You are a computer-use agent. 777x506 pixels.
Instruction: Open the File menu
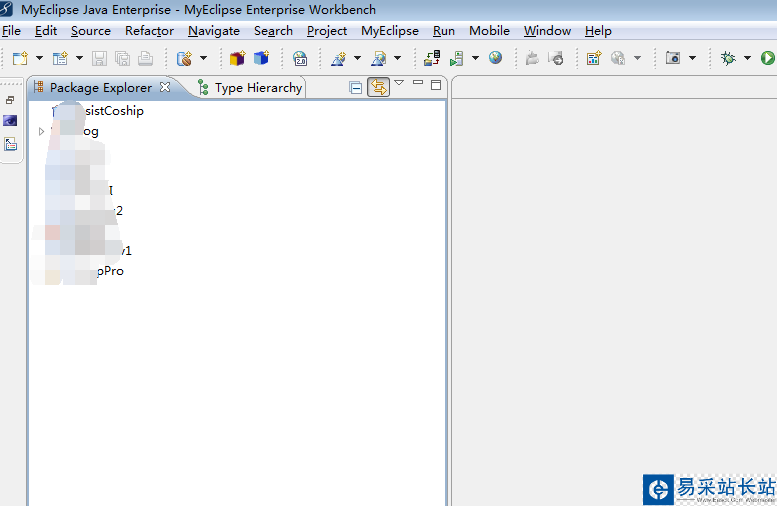click(11, 31)
